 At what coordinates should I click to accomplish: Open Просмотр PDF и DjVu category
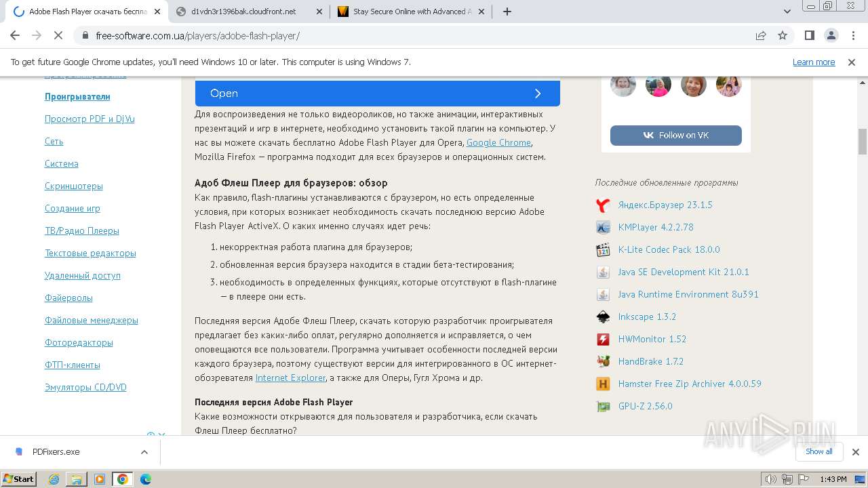pyautogui.click(x=90, y=119)
